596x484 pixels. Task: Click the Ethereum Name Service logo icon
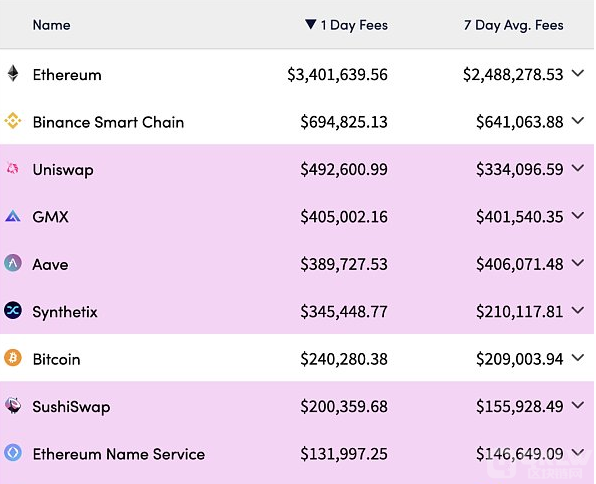tap(13, 453)
